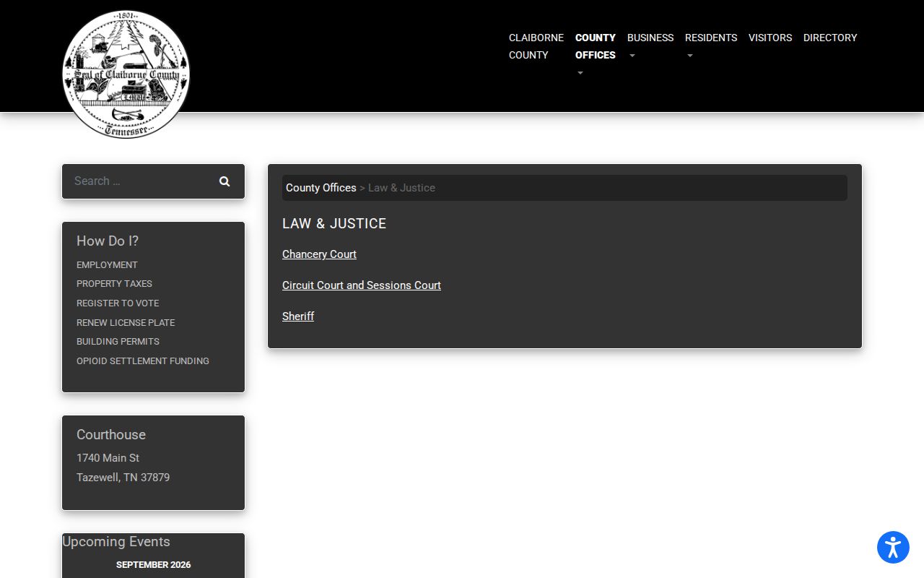The width and height of the screenshot is (924, 578).
Task: Open the Business nav item
Action: pyautogui.click(x=650, y=38)
